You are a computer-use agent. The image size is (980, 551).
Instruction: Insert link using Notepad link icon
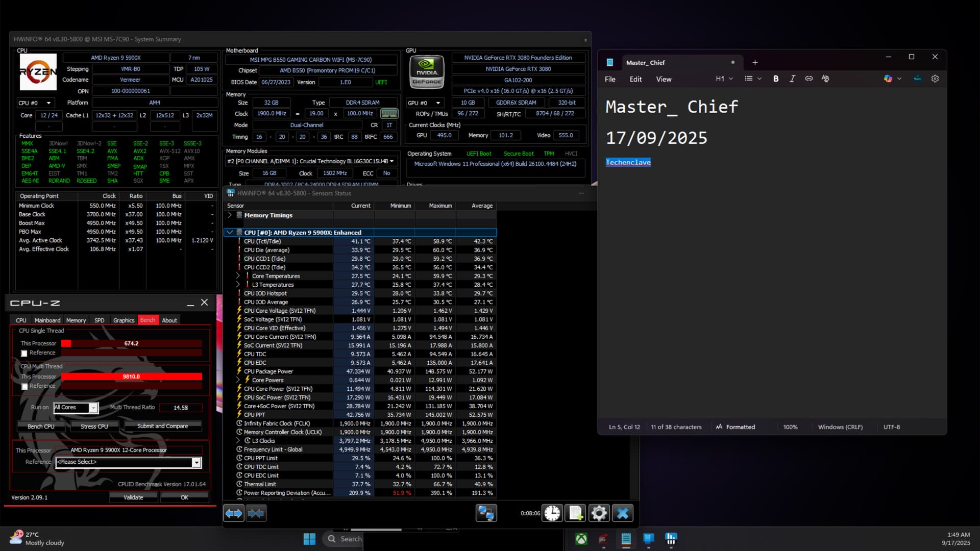coord(808,79)
